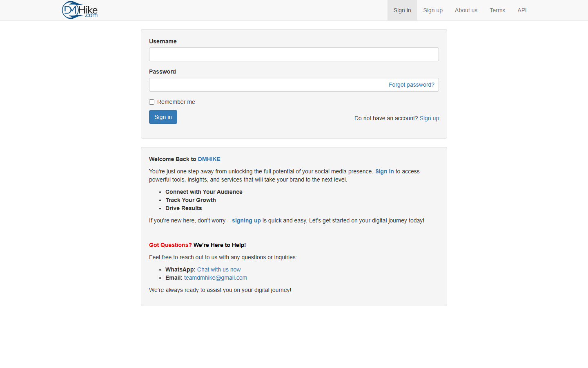The height and width of the screenshot is (368, 588).
Task: Click the Username field label
Action: point(163,41)
